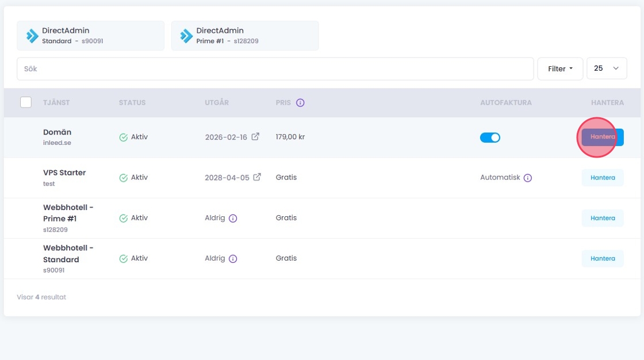Click info icon next to Automatisk

click(528, 178)
